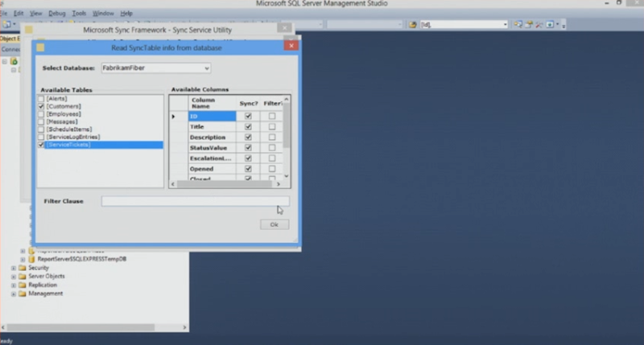
Task: Check the [Employees] table checkbox
Action: (x=41, y=114)
